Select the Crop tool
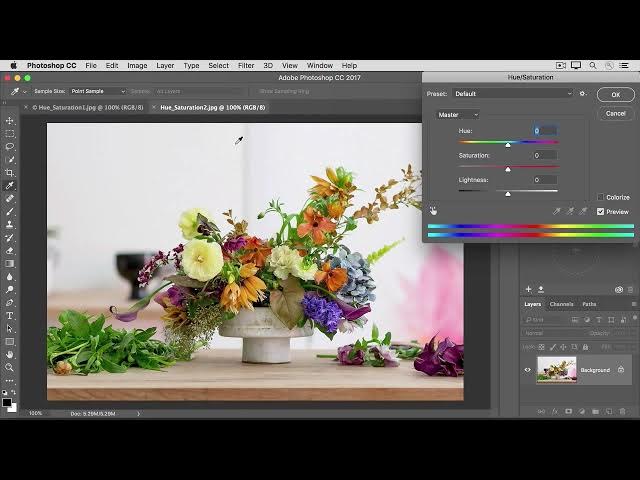Viewport: 640px width, 480px height. [10, 173]
